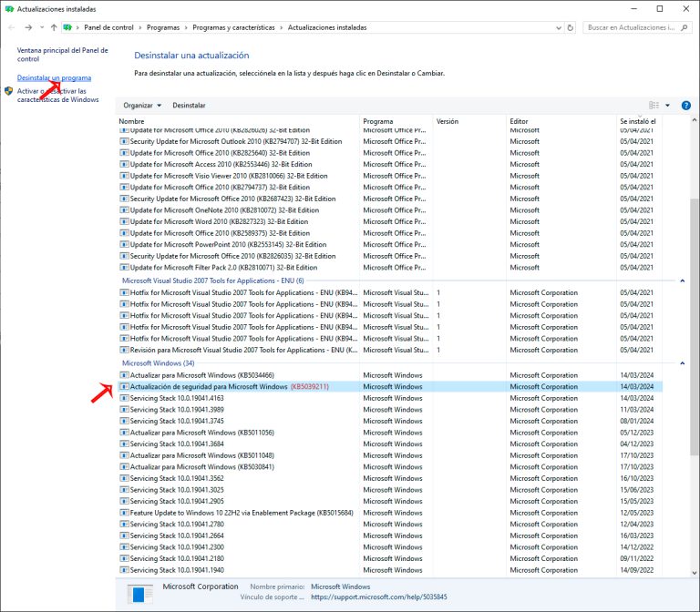
Task: Open Ventana principal del Panel de control
Action: click(x=63, y=55)
